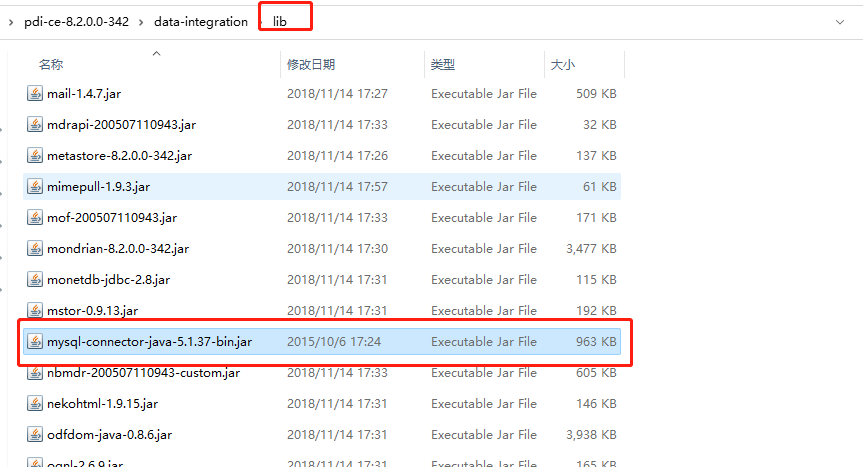Expand chevron before data-integration breadcrumb
Image resolution: width=863 pixels, height=467 pixels.
[x=141, y=22]
